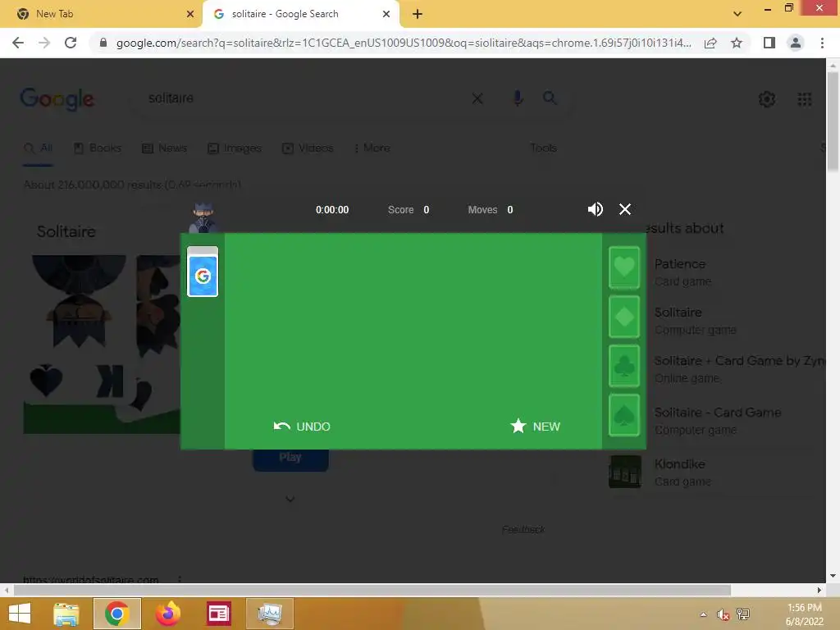The height and width of the screenshot is (630, 840).
Task: Click the Chrome taskbar icon
Action: coord(117,614)
